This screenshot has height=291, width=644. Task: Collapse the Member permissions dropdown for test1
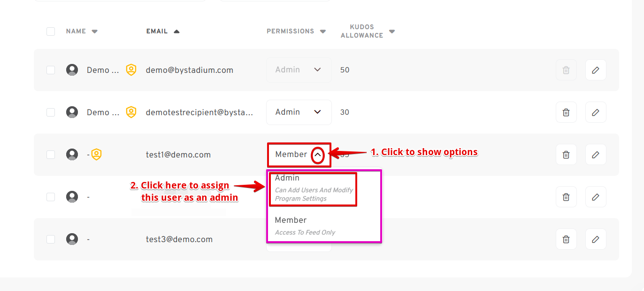tap(318, 155)
